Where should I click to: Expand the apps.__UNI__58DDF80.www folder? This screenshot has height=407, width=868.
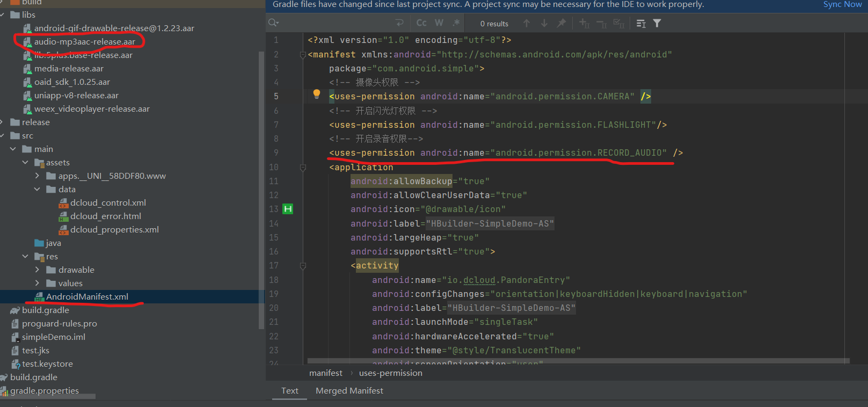[x=37, y=176]
